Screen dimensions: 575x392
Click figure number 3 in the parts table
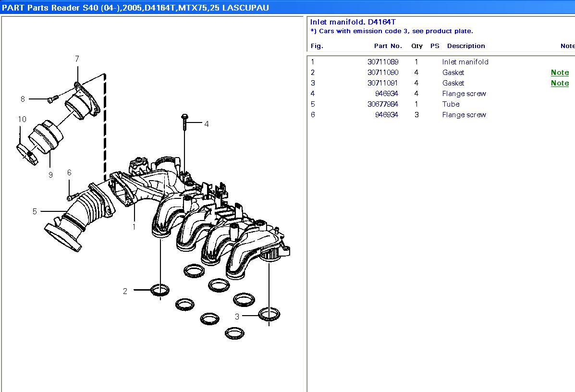coord(312,83)
